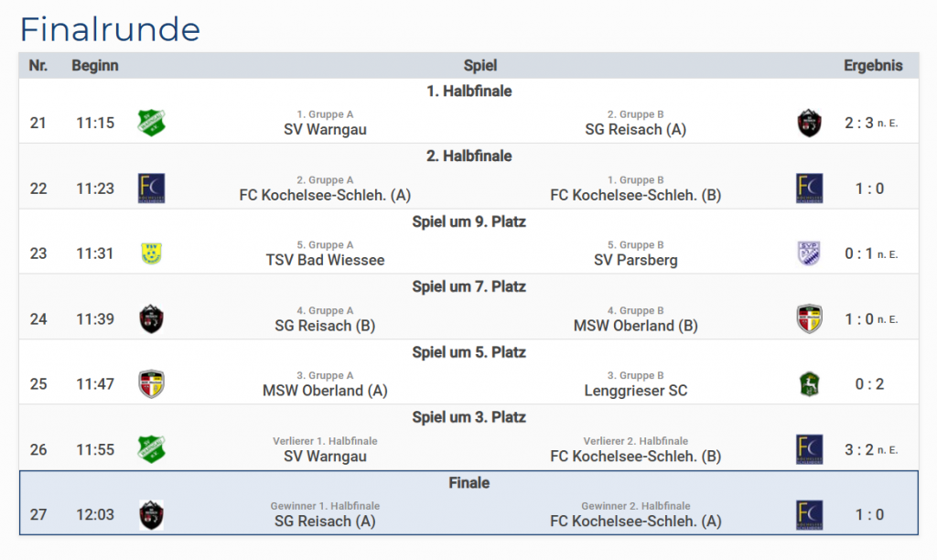The height and width of the screenshot is (560, 937).
Task: Click the SV Parsberg team name
Action: point(636,260)
